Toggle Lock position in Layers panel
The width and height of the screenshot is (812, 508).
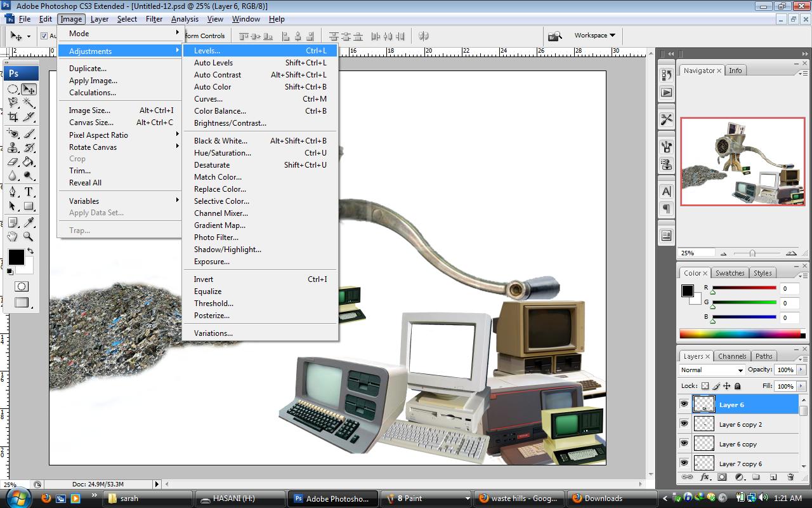727,386
